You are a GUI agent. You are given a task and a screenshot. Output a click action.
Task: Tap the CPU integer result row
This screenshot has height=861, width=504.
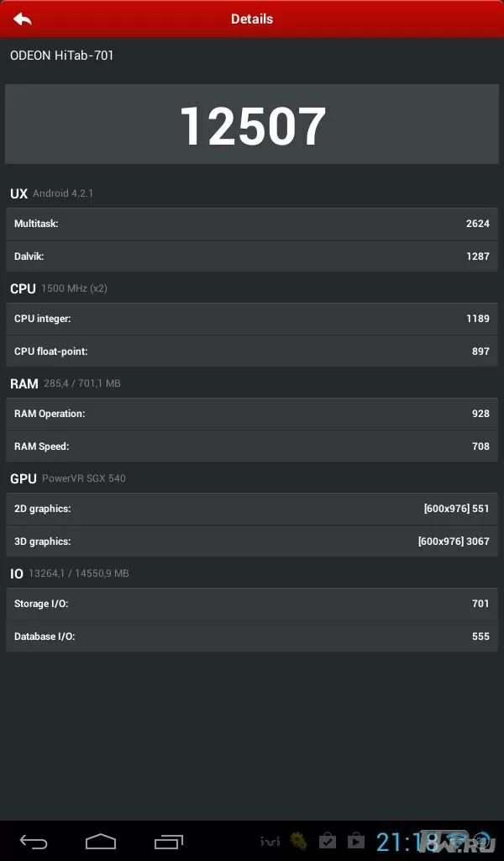click(252, 319)
